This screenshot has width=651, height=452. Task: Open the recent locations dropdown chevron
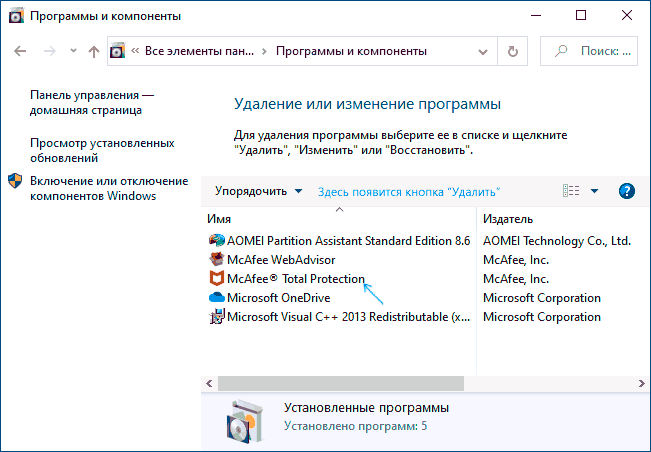73,51
